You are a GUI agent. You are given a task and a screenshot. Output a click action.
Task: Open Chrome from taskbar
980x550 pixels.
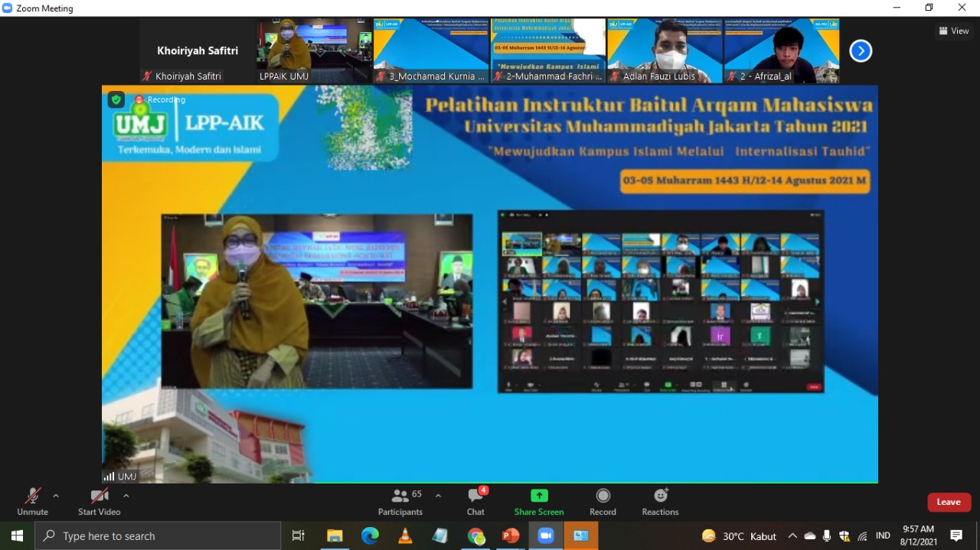point(475,535)
